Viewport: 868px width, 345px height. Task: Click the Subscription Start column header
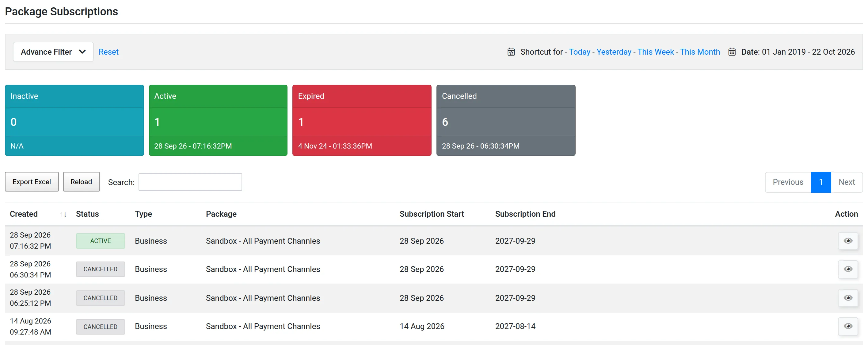[x=432, y=214]
